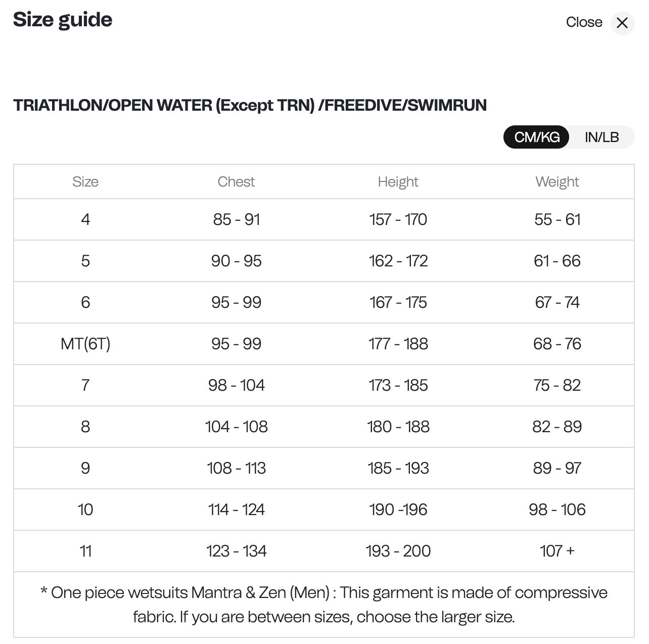Click height value 190 -196

click(x=398, y=510)
